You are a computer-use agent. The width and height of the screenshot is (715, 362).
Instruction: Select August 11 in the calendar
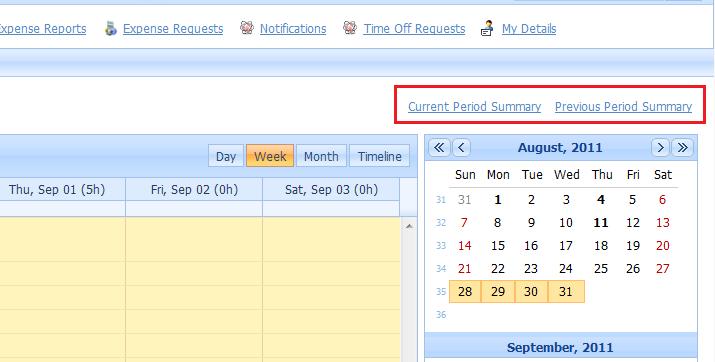point(601,222)
